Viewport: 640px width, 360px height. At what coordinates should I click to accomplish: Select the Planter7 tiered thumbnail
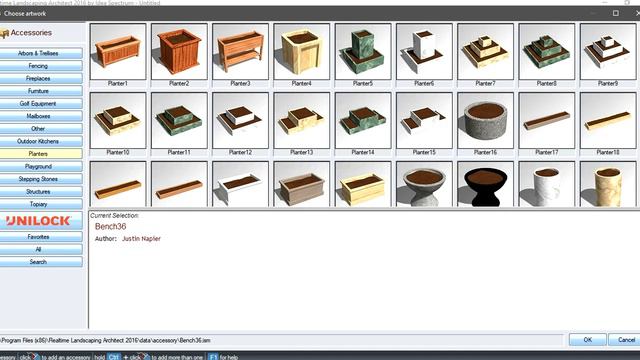coord(485,51)
